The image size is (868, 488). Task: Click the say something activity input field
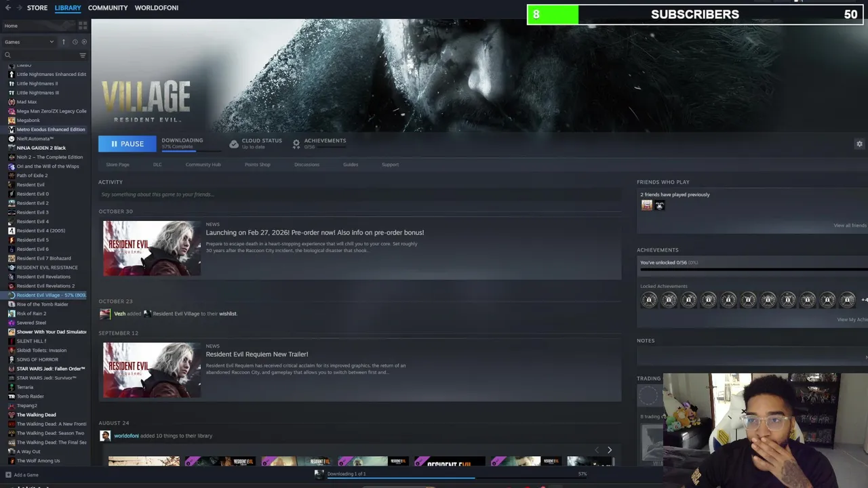click(x=360, y=195)
